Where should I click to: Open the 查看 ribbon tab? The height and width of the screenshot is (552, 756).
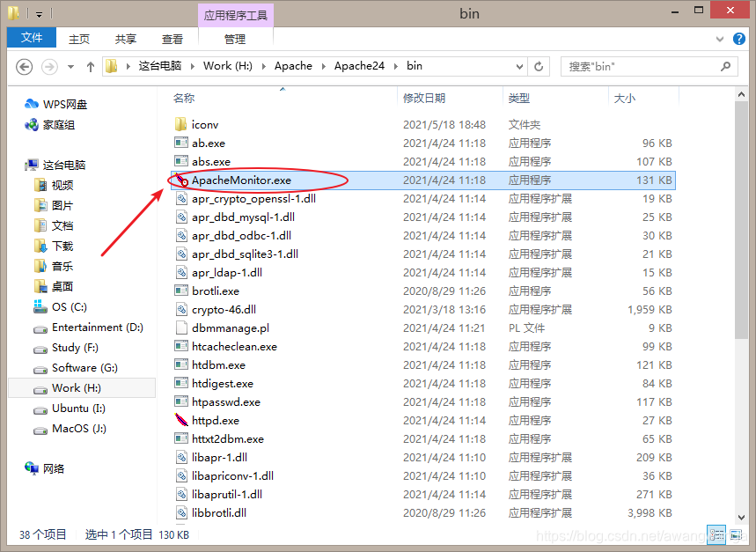(x=172, y=39)
